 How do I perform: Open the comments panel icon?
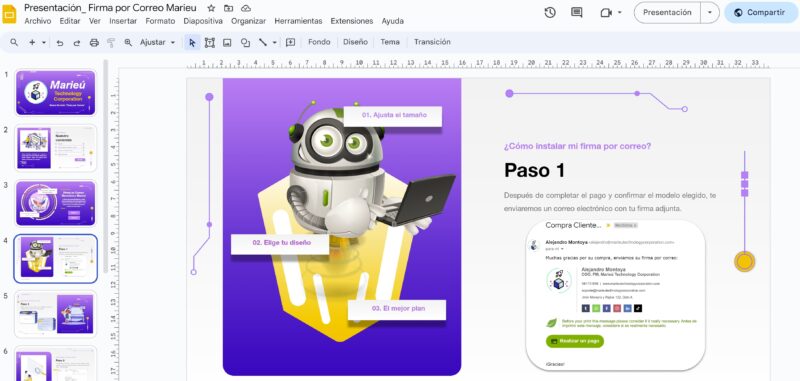point(577,13)
